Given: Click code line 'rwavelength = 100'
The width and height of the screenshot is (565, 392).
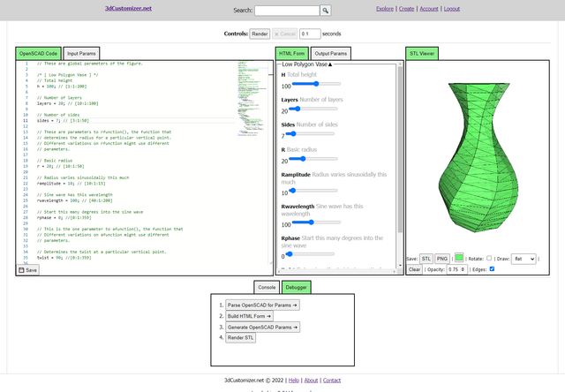Looking at the screenshot, I should (74, 200).
